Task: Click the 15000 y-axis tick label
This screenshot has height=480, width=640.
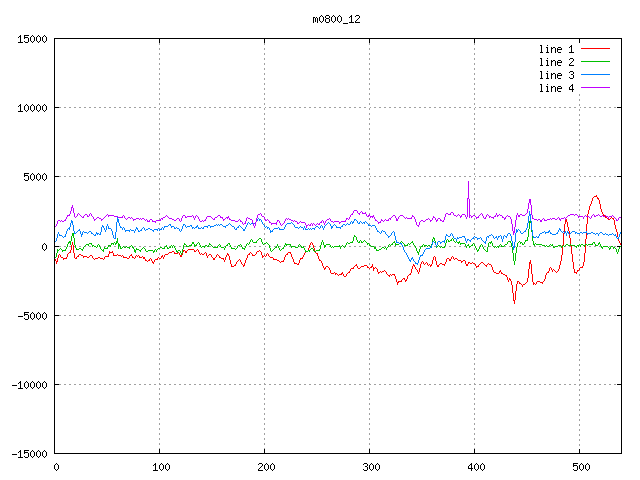Action: (x=32, y=39)
